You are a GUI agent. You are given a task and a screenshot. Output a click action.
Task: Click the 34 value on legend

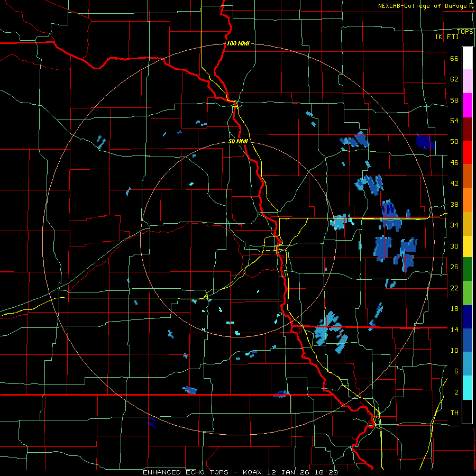454,225
